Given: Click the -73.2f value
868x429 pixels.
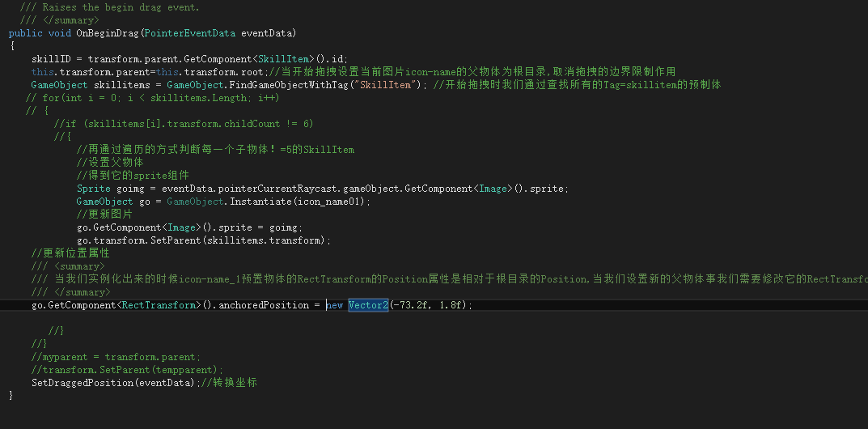Looking at the screenshot, I should 412,305.
